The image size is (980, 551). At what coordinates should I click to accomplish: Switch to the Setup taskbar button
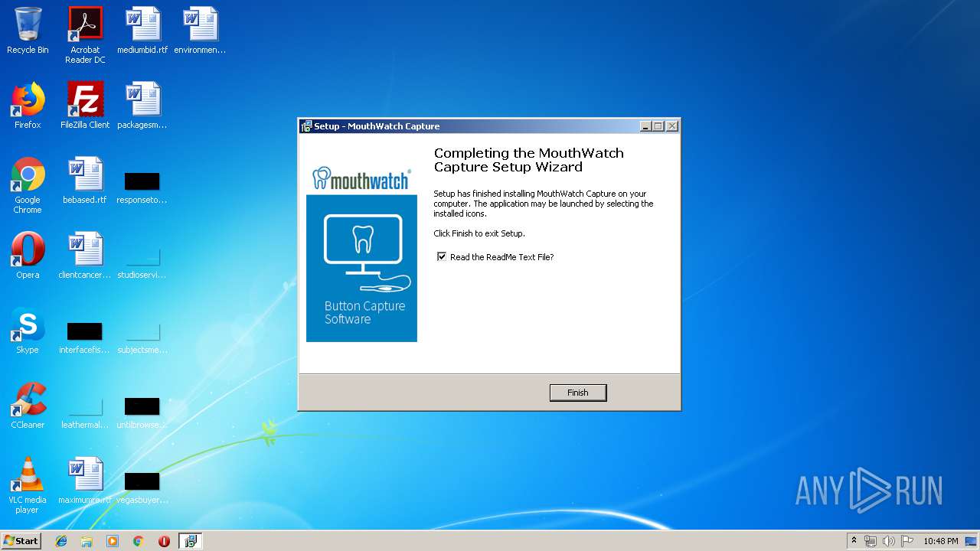coord(190,541)
